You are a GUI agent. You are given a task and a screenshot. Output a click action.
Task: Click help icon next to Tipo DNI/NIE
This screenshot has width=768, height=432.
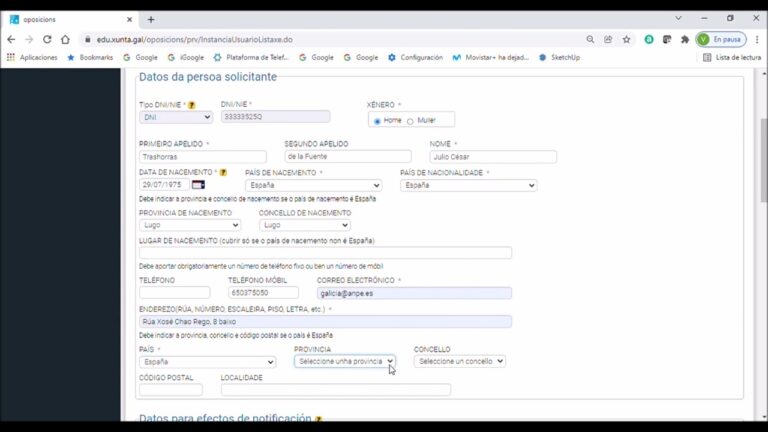click(x=192, y=104)
